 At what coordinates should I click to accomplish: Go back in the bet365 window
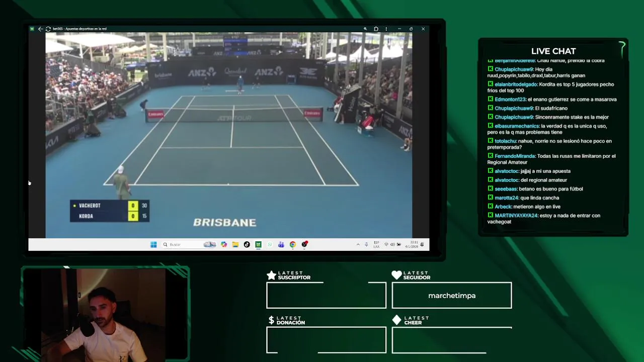[40, 29]
